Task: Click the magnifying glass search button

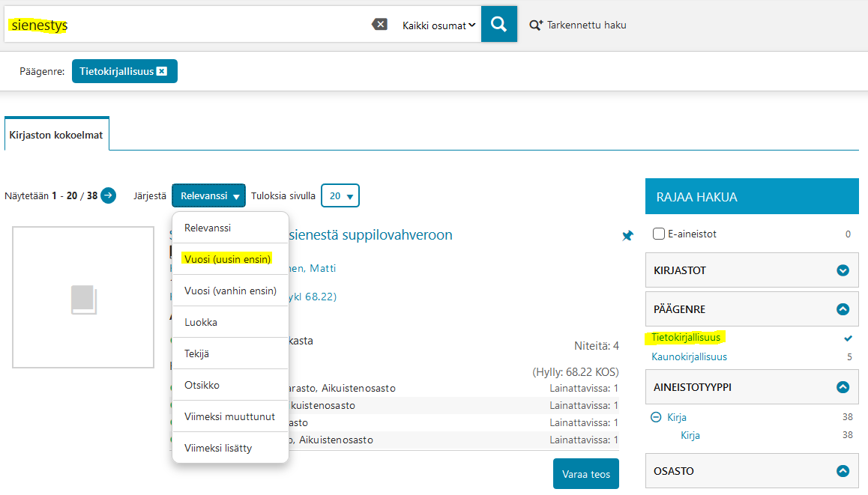Action: click(498, 25)
